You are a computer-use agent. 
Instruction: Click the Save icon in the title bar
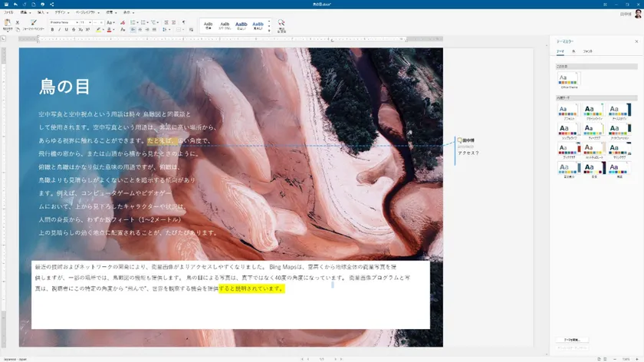(x=5, y=4)
